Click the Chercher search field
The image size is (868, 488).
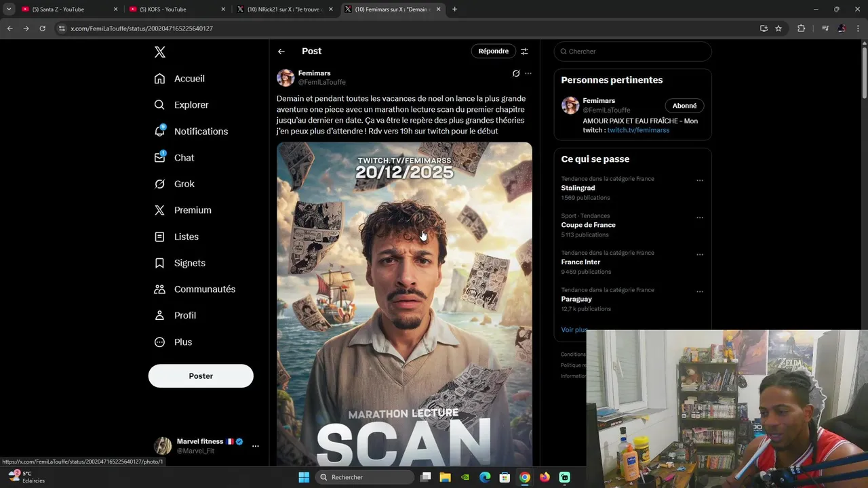point(633,52)
